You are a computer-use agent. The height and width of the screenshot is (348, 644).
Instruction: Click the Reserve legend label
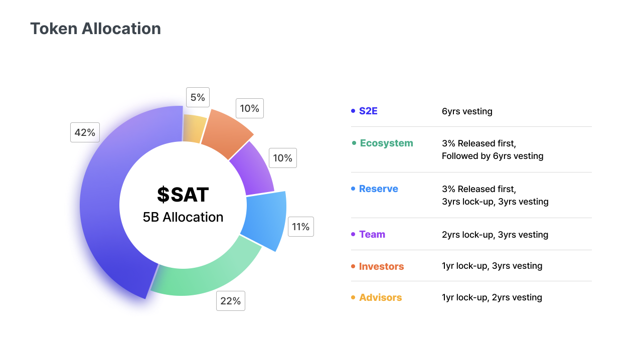tap(379, 189)
